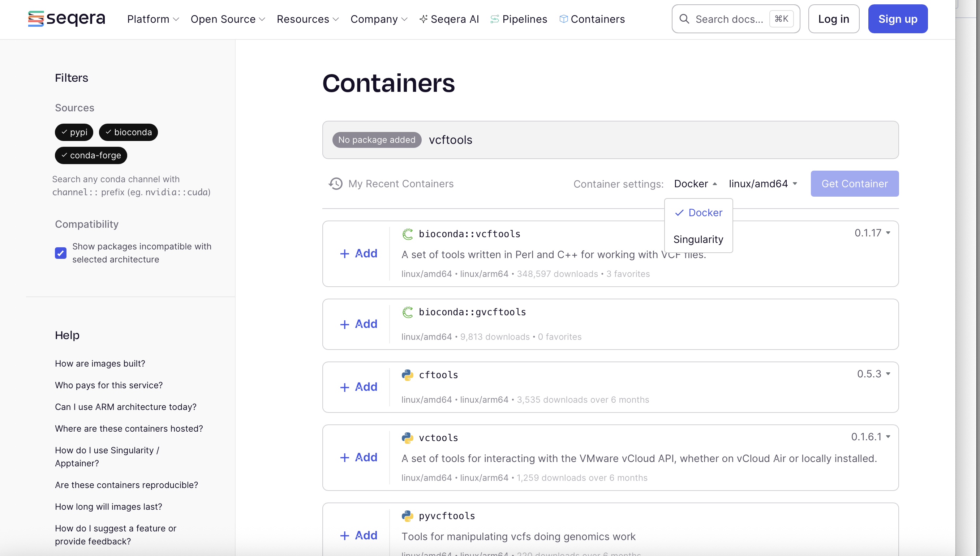Open the How are images built? link
The height and width of the screenshot is (556, 980).
pos(100,364)
